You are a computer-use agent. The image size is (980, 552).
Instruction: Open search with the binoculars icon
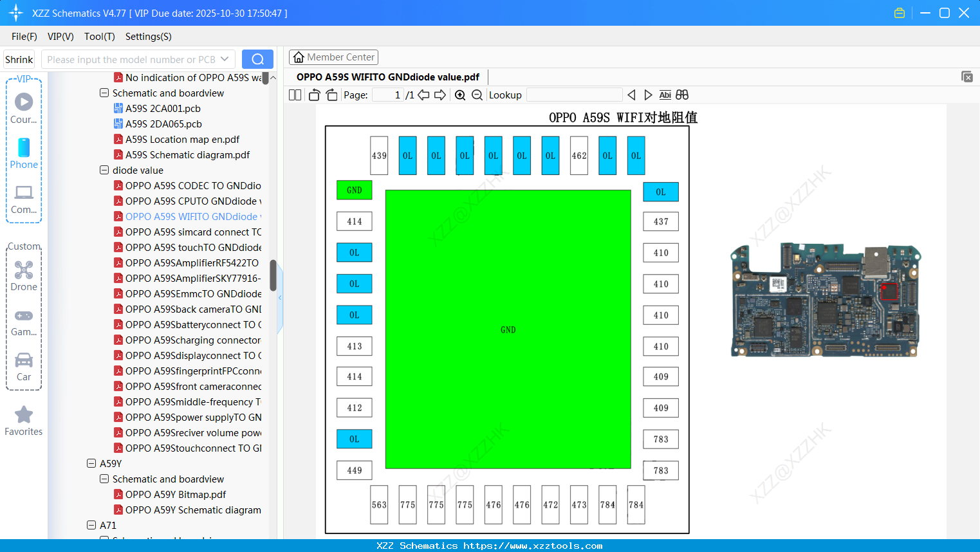(x=682, y=95)
